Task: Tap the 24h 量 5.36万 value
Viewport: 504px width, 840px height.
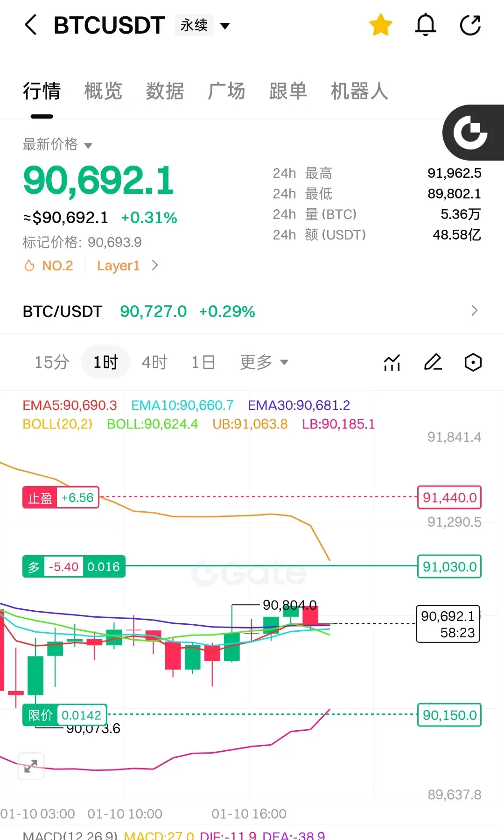Action: coord(461,214)
